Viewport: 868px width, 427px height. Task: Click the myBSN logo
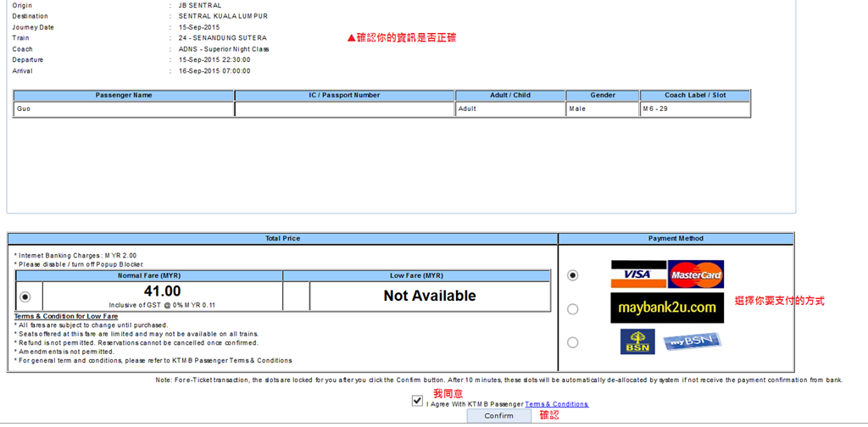click(x=692, y=341)
